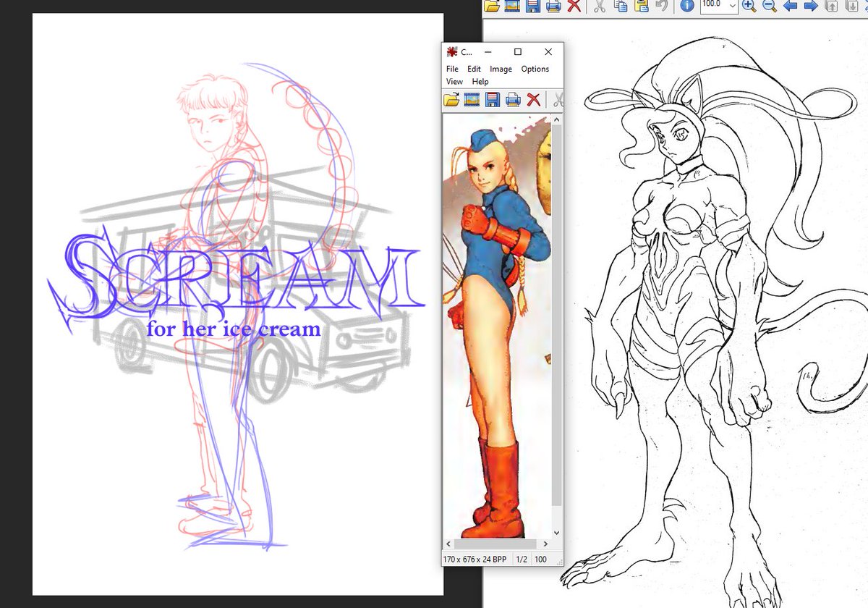Image resolution: width=868 pixels, height=608 pixels.
Task: Click vertical scrollbar thumb in small window
Action: coord(557,315)
